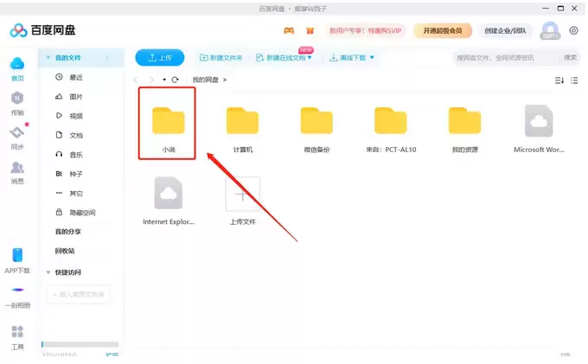Click the 开通超级会员 button

pos(443,31)
